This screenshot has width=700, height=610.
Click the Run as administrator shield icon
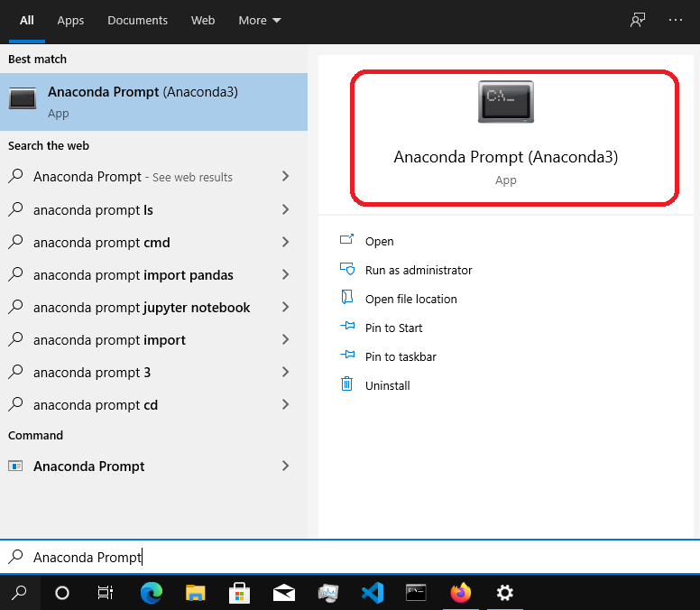tap(347, 269)
